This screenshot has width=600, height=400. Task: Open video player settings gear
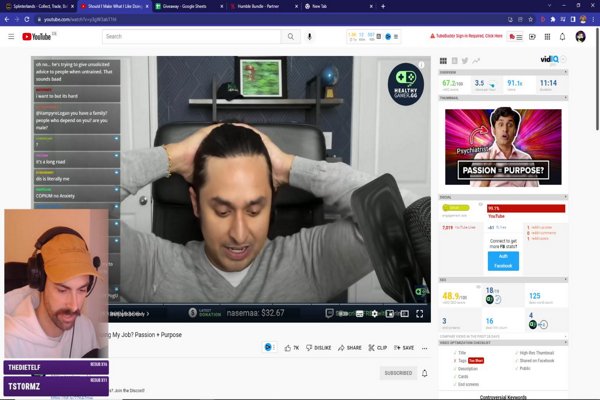[x=375, y=313]
